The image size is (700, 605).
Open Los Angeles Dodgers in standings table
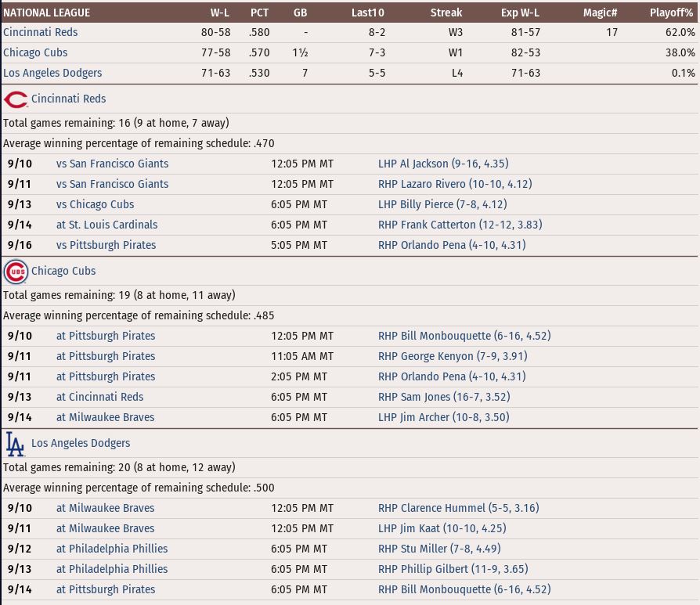52,73
